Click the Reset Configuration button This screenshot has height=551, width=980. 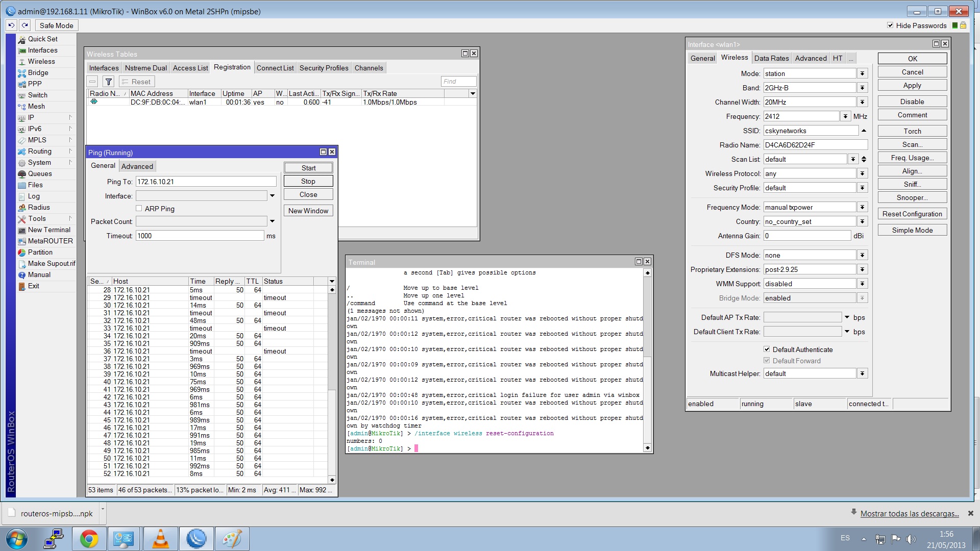click(x=912, y=214)
